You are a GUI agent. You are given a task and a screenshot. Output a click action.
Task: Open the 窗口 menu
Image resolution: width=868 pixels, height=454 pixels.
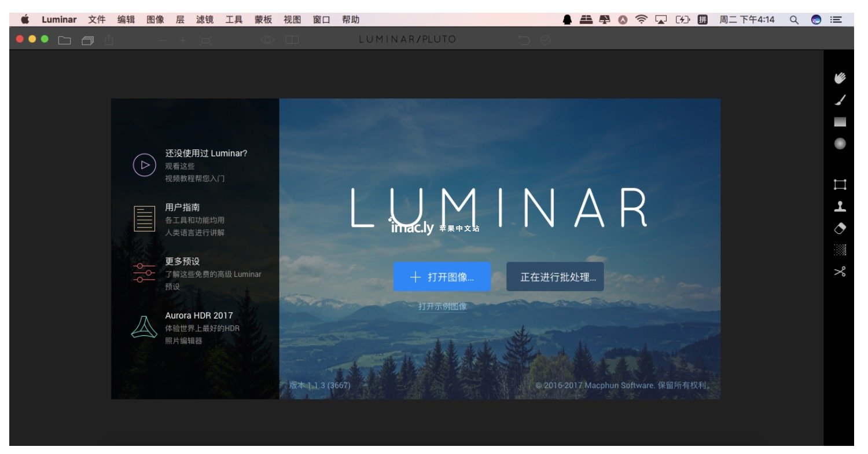click(x=321, y=20)
